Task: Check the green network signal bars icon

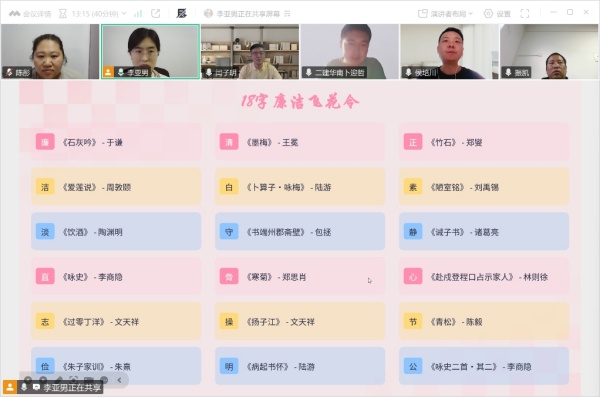Action: click(x=138, y=14)
